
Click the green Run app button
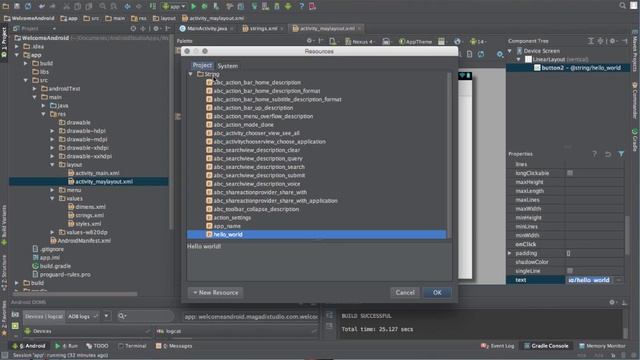(193, 6)
